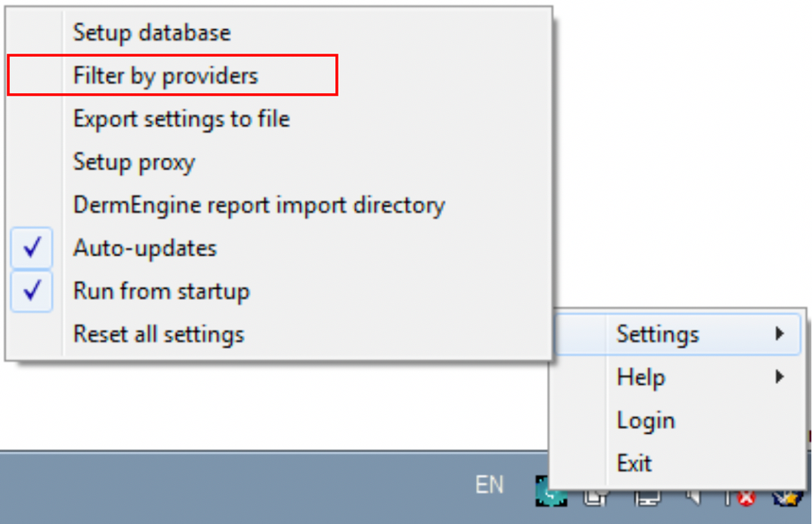
Task: Click Login in the tray menu
Action: (646, 421)
